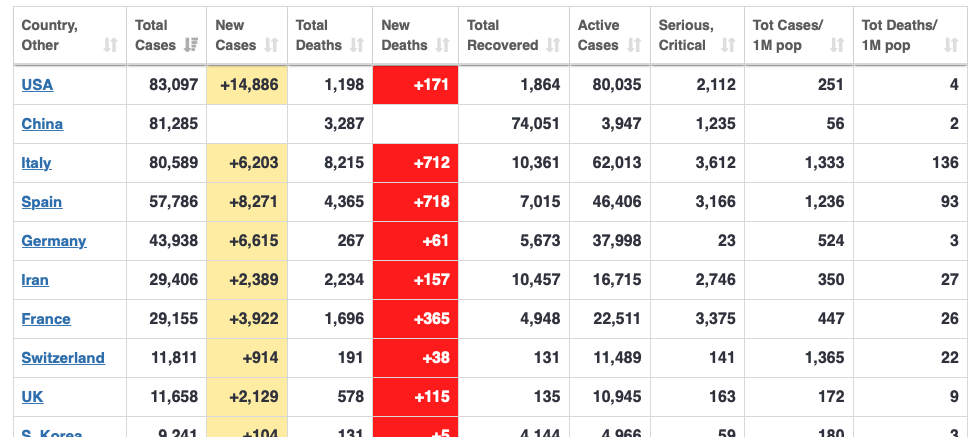Open the Germany country link
This screenshot has height=437, width=979.
click(54, 240)
